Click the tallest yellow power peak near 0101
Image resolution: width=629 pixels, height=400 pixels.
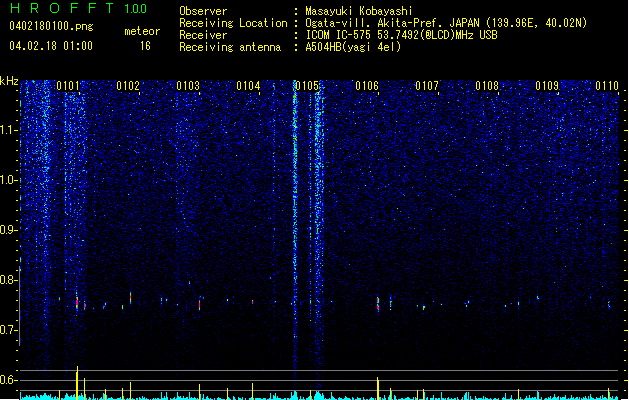[77, 381]
